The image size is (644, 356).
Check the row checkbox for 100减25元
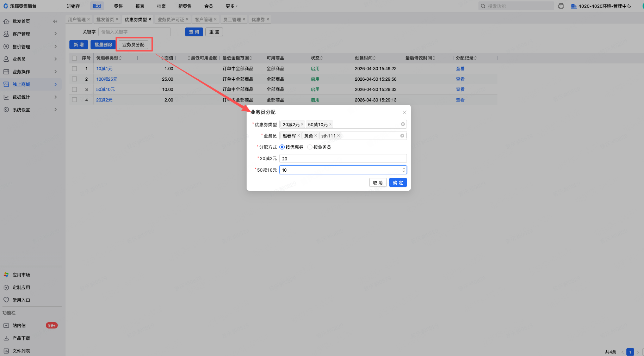pos(74,79)
